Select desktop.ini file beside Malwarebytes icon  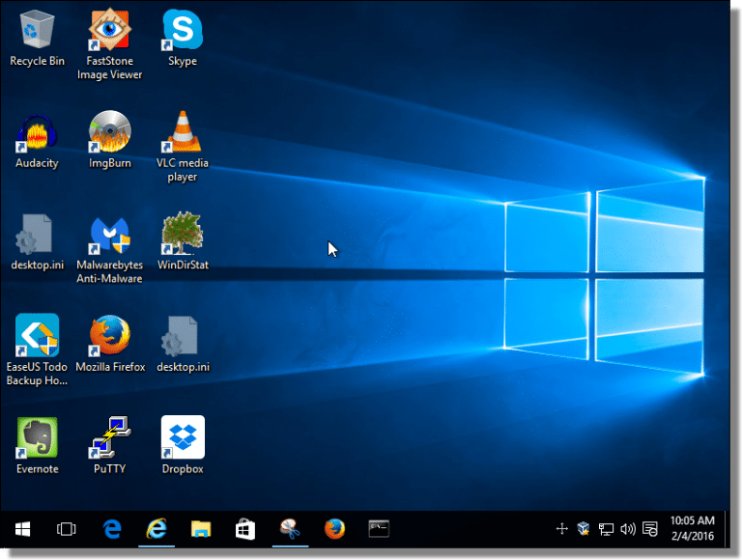37,242
